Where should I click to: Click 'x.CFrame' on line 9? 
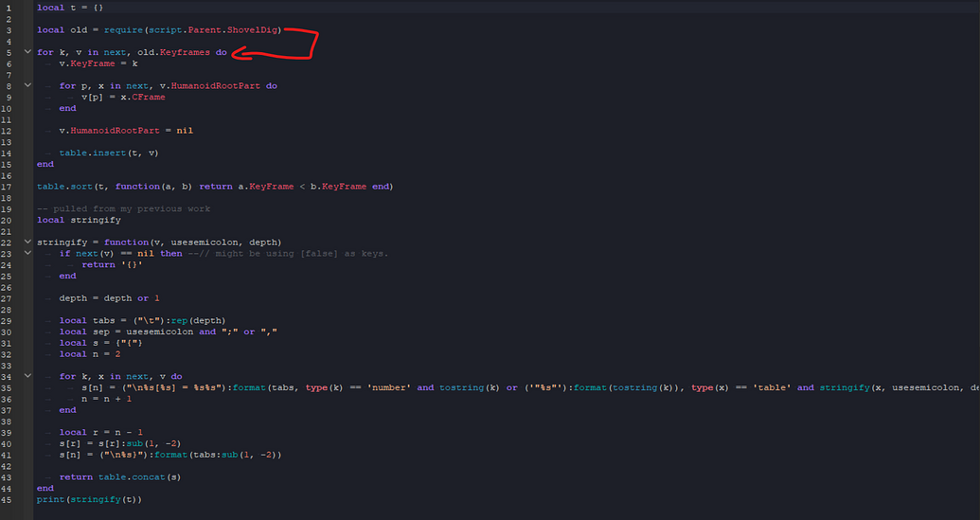pos(143,98)
